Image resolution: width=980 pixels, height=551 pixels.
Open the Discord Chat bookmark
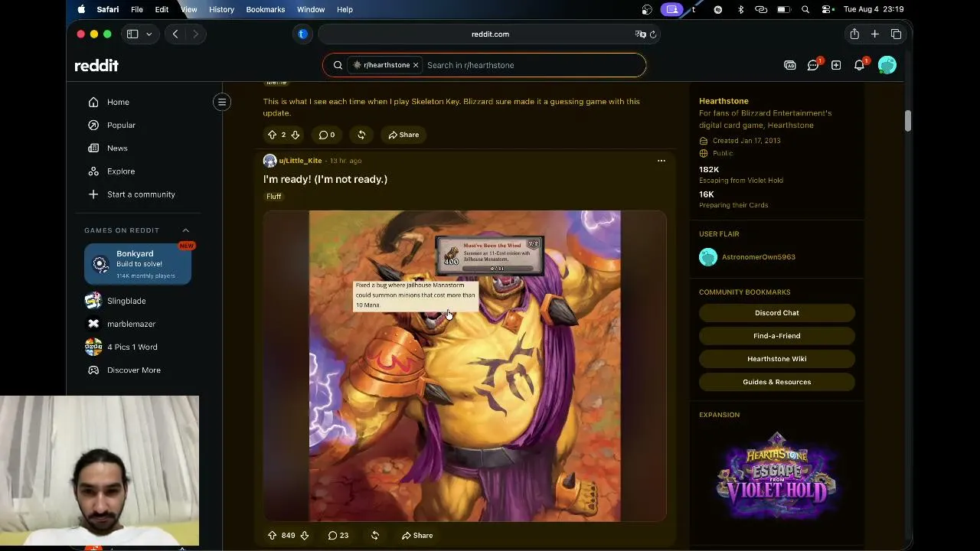(x=776, y=313)
